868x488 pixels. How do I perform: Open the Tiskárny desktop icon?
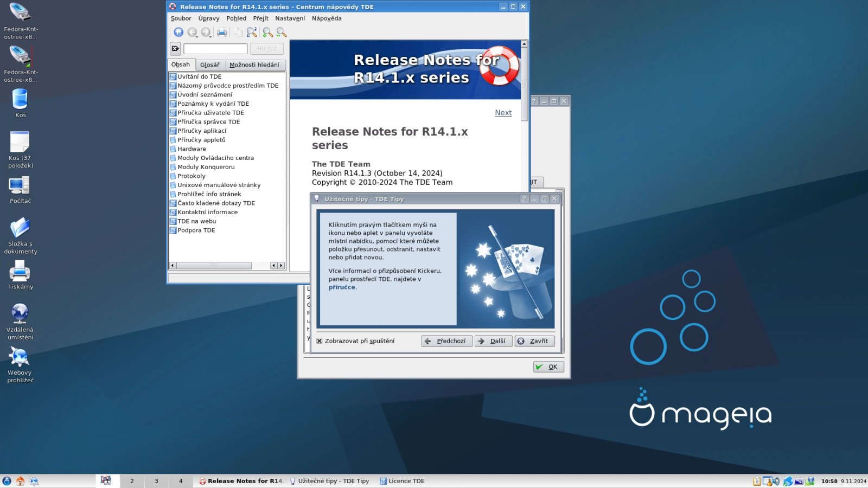(x=20, y=275)
